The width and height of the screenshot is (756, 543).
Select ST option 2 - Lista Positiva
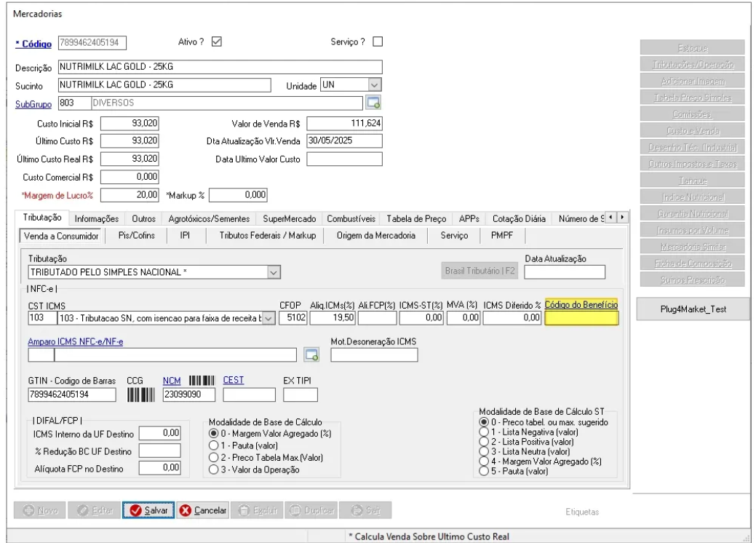[x=484, y=442]
